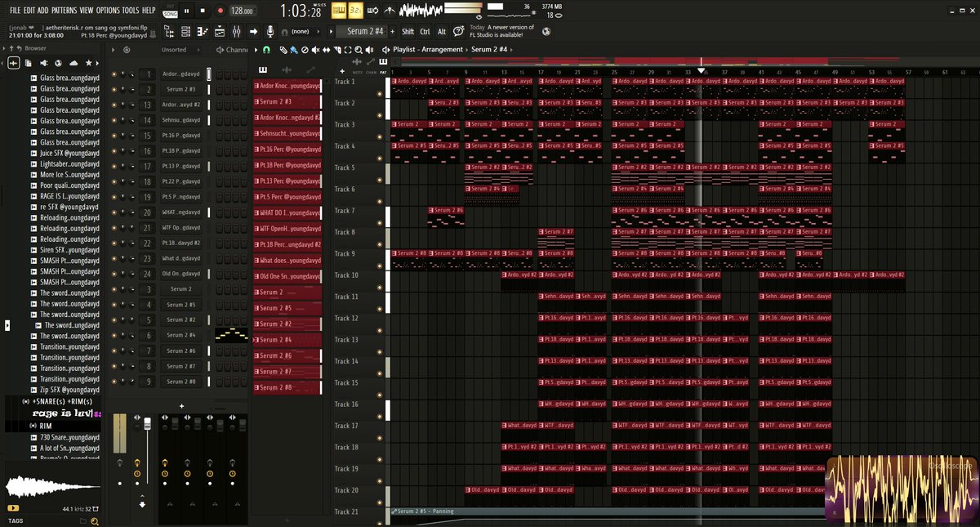Screen dimensions: 980x527
Task: Click the metronome icon
Action: [x=390, y=11]
